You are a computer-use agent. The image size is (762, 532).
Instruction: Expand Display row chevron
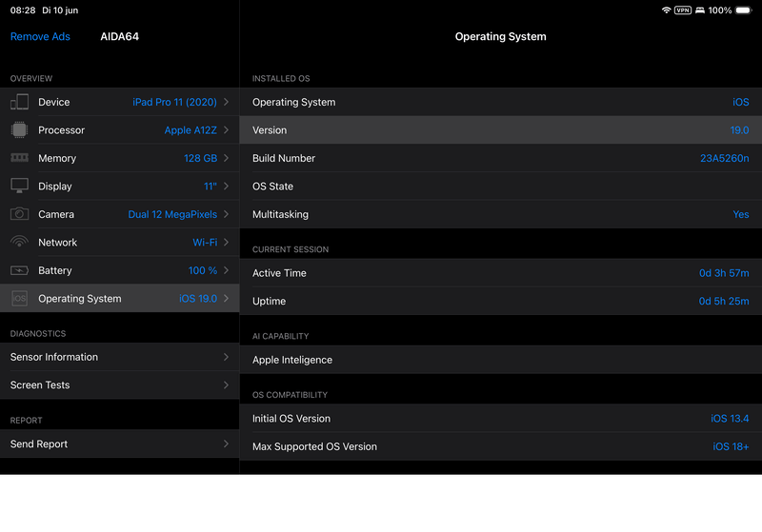226,186
